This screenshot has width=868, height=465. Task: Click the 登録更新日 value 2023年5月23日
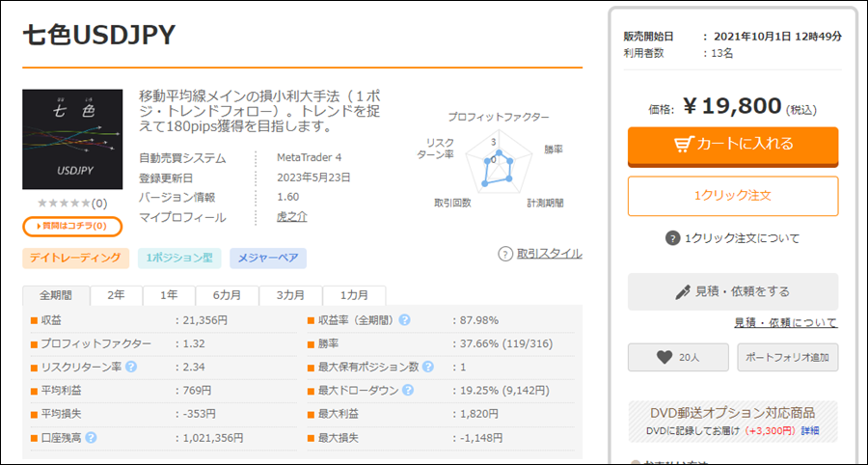(x=313, y=178)
